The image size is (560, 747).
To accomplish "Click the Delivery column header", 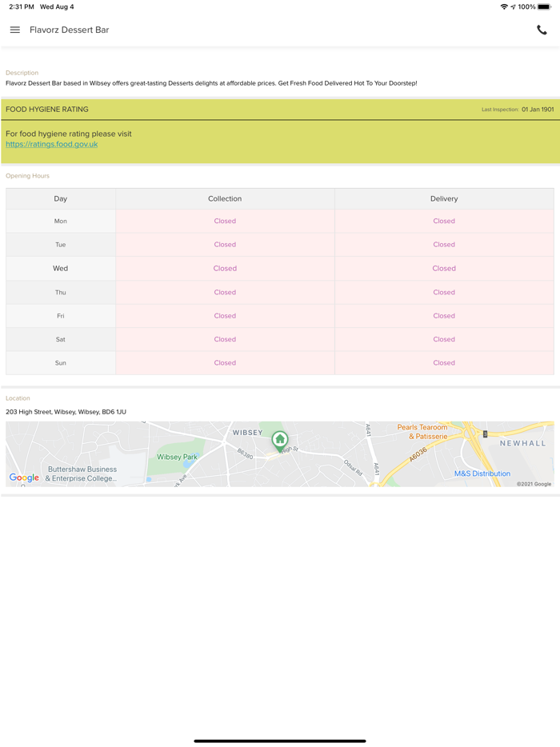I will click(x=444, y=198).
